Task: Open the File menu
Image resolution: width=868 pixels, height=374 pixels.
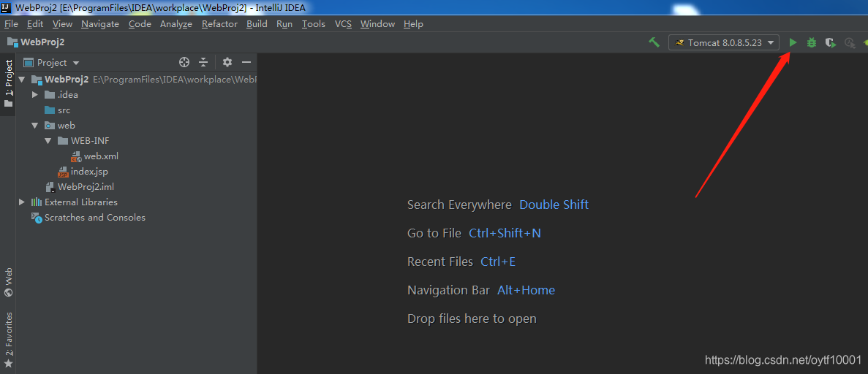Action: [11, 24]
